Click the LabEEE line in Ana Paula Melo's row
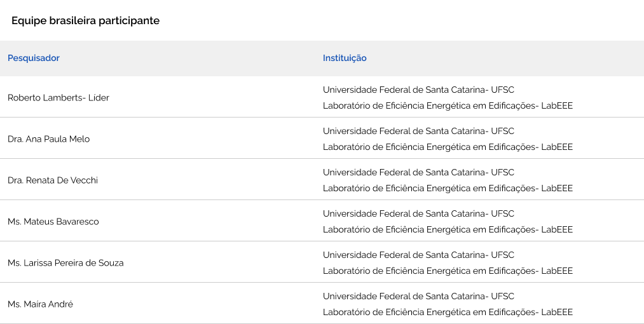The image size is (644, 324). point(448,147)
